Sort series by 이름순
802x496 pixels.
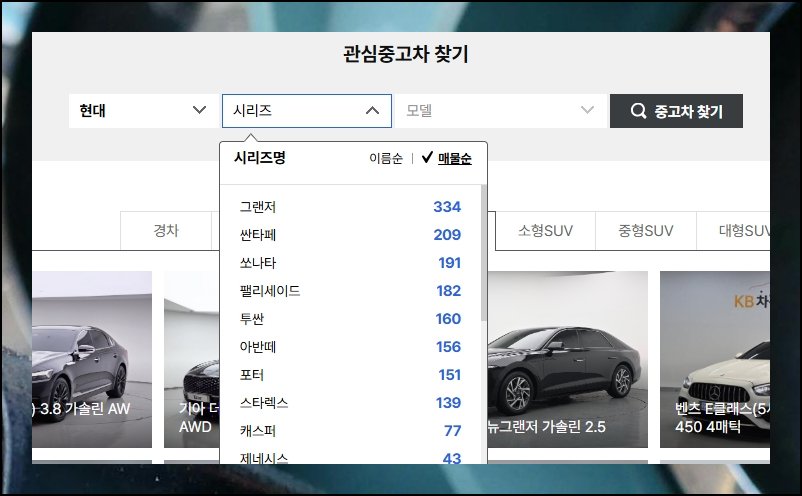(x=386, y=159)
